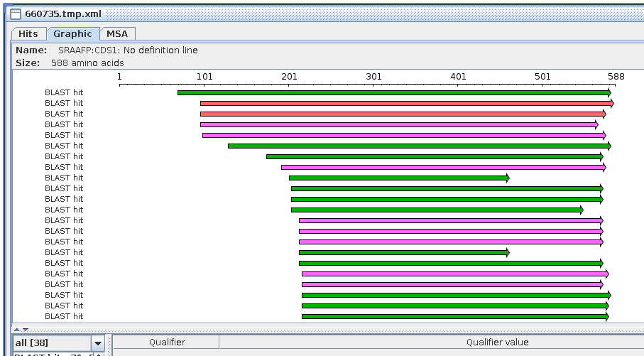Select the Graphic tab

click(x=72, y=33)
